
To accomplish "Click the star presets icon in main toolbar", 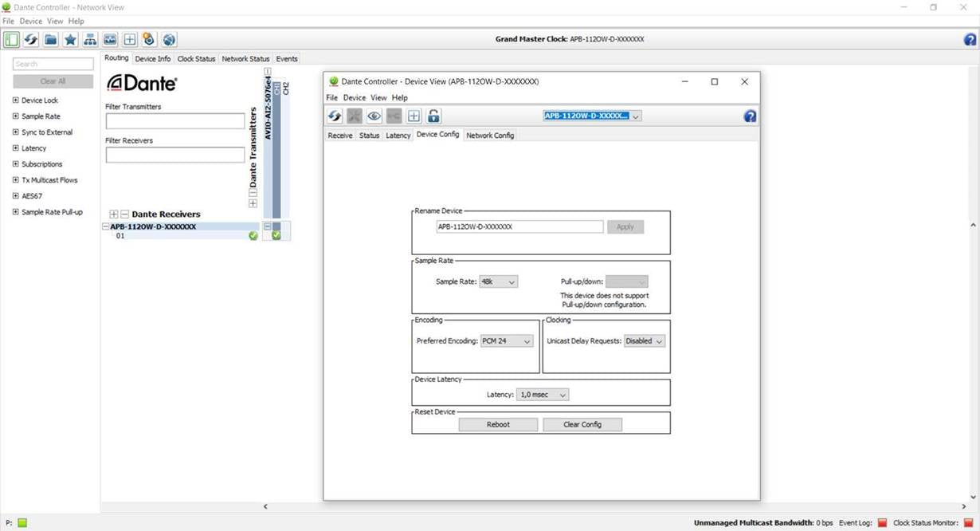I will [70, 40].
